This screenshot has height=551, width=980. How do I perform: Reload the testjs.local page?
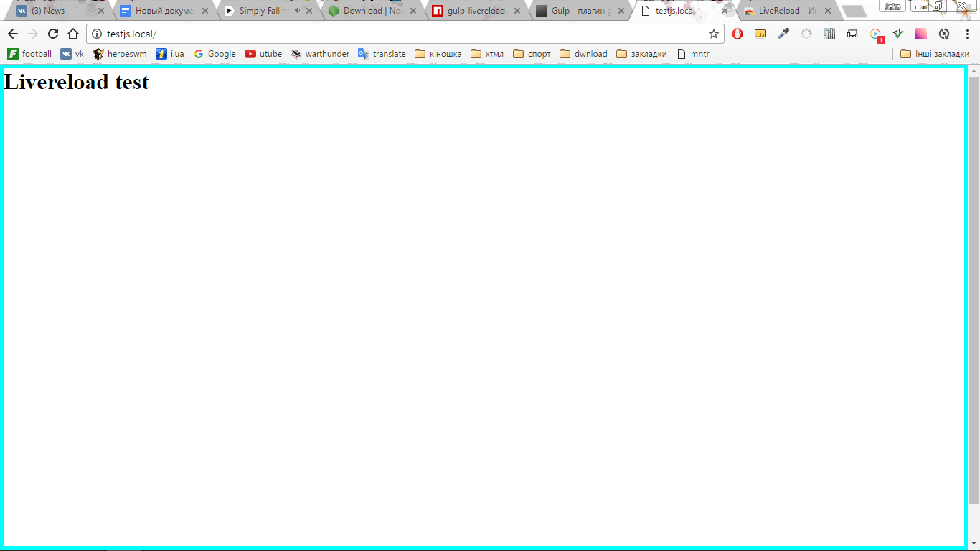coord(53,34)
